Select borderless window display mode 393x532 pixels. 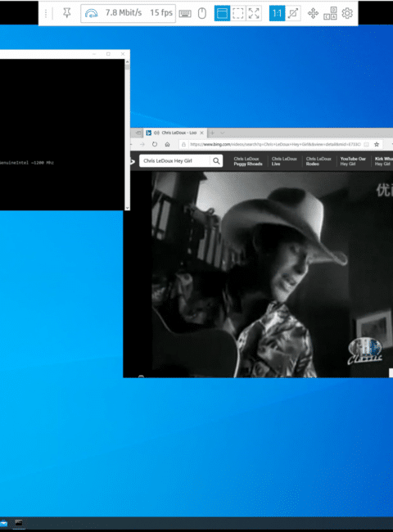pyautogui.click(x=238, y=13)
